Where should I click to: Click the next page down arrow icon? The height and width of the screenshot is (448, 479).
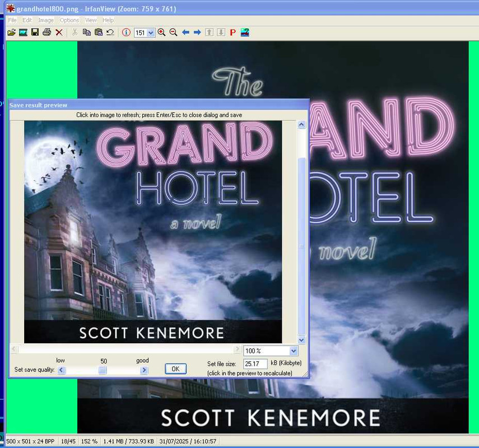tap(221, 32)
